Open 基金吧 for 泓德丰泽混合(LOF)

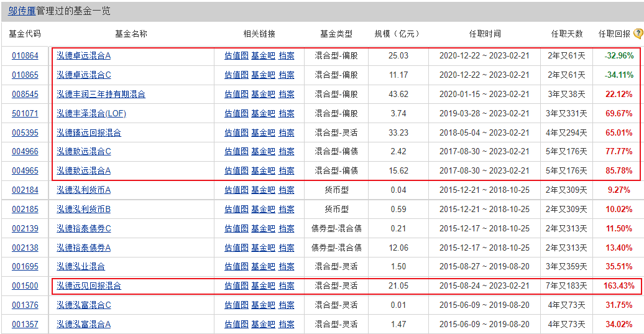tap(263, 113)
